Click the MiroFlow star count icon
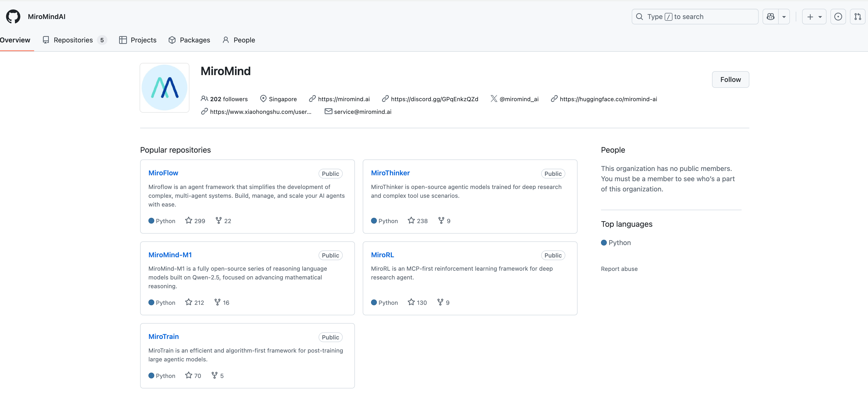 [189, 221]
